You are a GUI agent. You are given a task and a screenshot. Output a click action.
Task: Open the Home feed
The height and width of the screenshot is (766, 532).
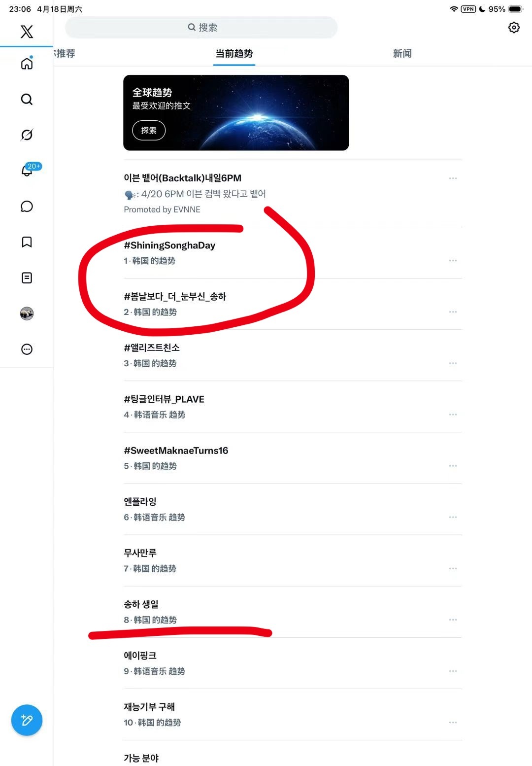(27, 64)
